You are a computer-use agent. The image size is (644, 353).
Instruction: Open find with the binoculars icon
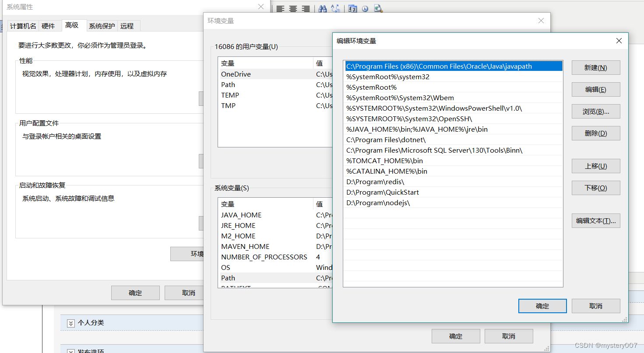(x=323, y=8)
